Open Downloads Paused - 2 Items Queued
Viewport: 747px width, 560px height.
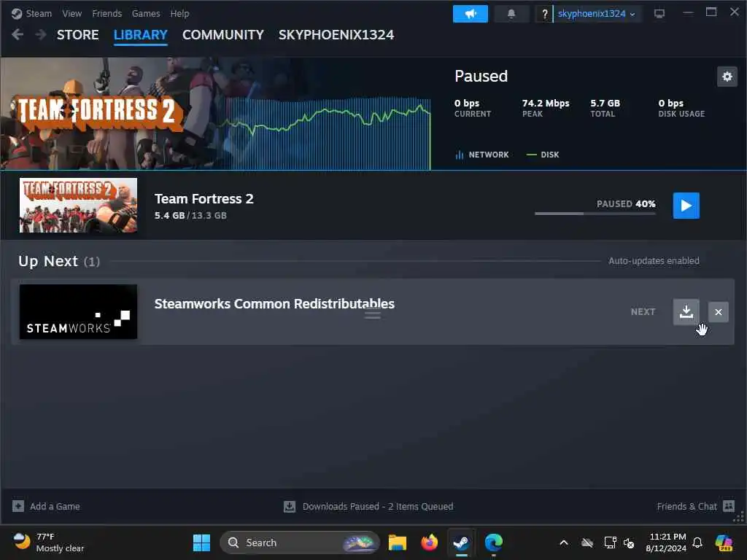378,507
